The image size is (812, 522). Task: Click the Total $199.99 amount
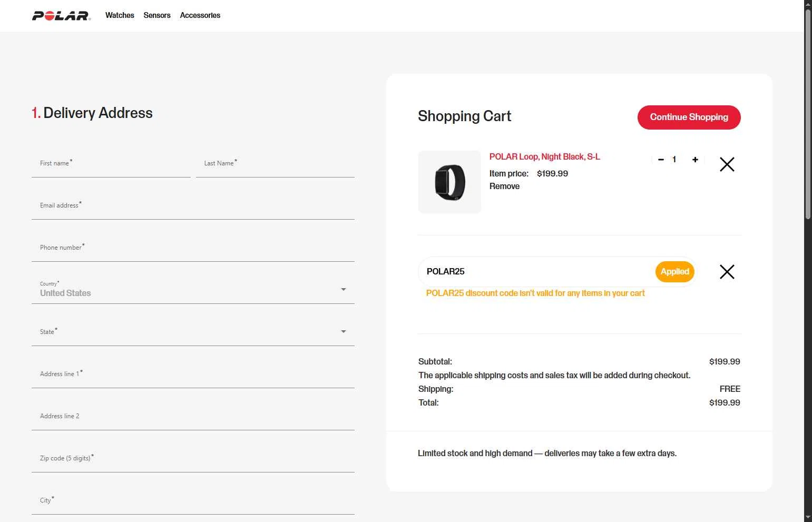pos(725,403)
